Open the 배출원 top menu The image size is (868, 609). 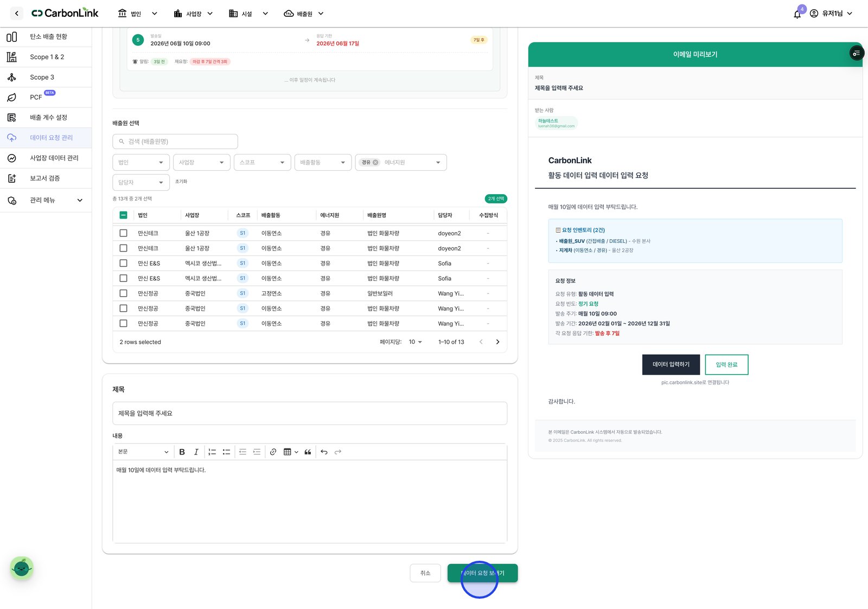pyautogui.click(x=304, y=14)
